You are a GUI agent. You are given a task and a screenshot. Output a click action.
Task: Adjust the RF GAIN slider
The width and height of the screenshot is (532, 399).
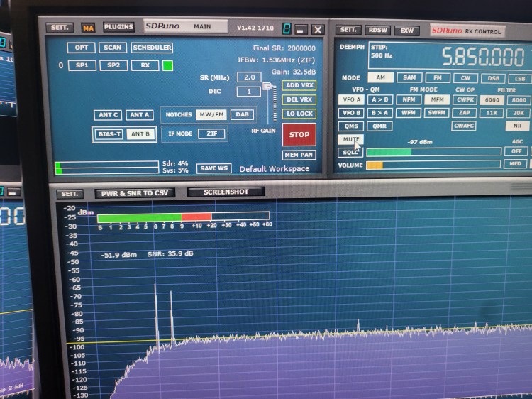(268, 86)
